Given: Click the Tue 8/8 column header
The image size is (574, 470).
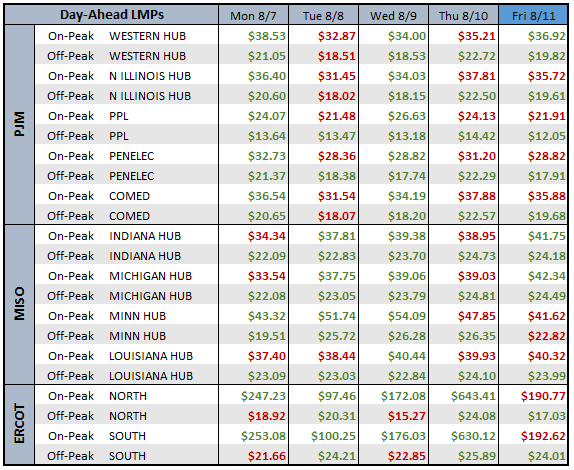Looking at the screenshot, I should 323,16.
